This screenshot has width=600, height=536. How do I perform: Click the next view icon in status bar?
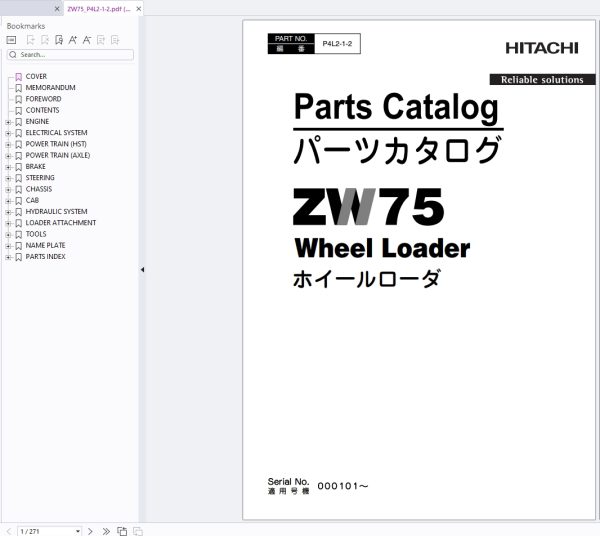coord(138,531)
